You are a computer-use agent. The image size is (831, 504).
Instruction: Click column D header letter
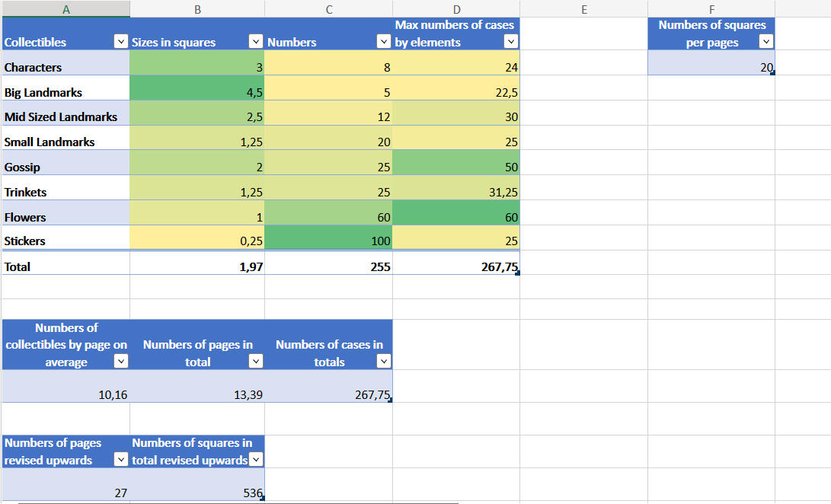click(456, 9)
